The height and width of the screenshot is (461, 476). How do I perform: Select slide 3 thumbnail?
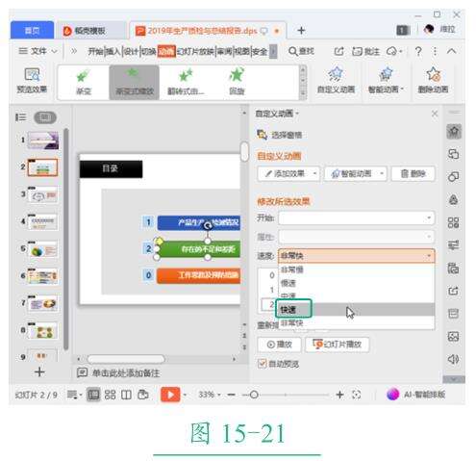click(x=42, y=194)
